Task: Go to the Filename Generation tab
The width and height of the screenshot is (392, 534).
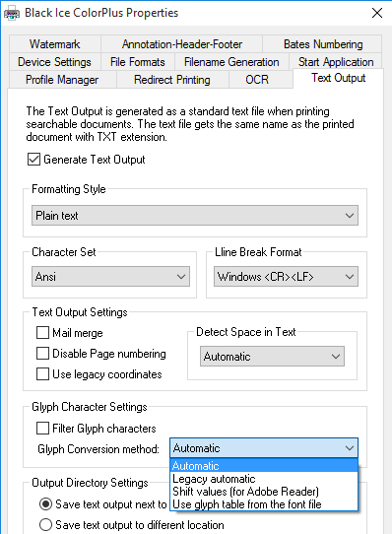Action: pos(231,62)
